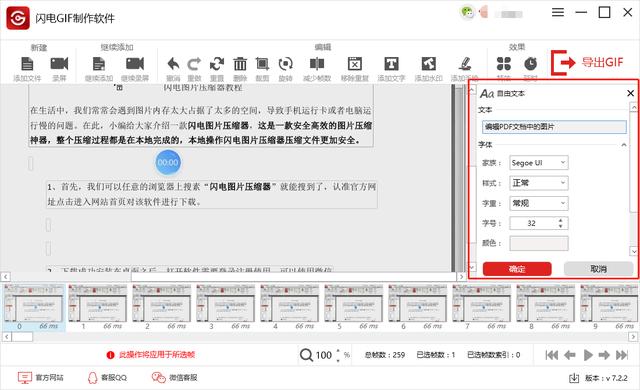Image resolution: width=640 pixels, height=390 pixels.
Task: Increase zoom percentage with up arrow
Action: [x=338, y=351]
